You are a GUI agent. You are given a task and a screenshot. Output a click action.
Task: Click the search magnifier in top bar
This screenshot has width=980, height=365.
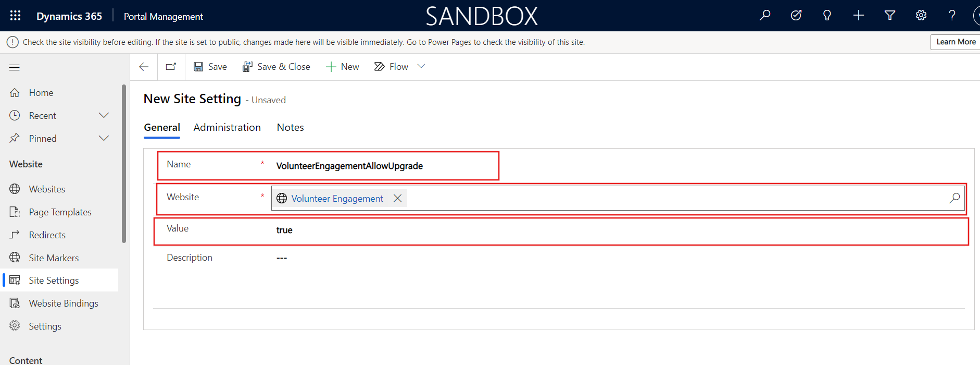click(765, 16)
